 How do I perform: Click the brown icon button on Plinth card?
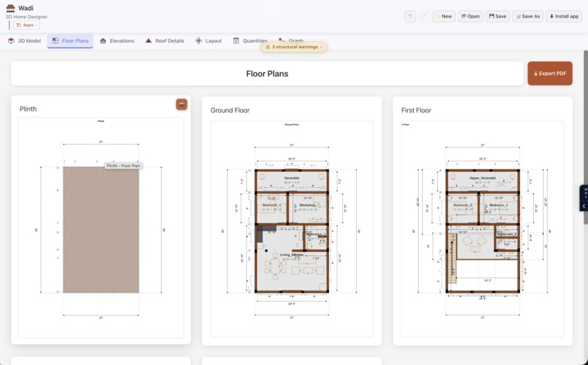coord(182,104)
